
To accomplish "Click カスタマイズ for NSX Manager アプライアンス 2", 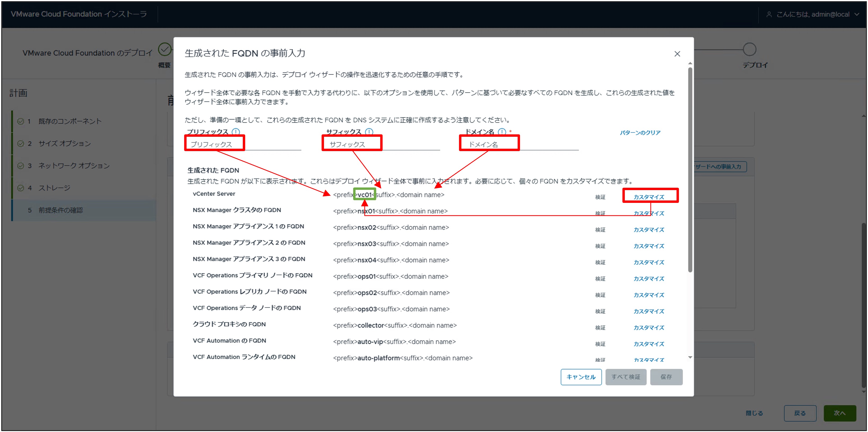I will [x=649, y=246].
